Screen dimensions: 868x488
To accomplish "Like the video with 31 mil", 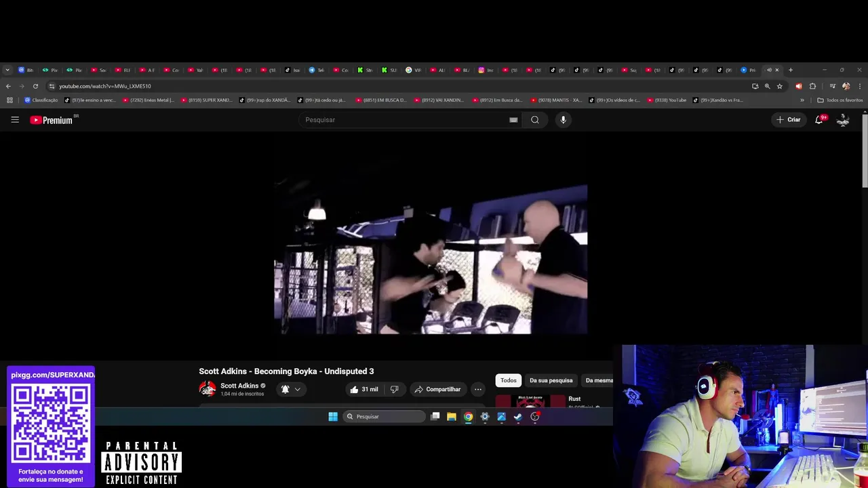I will (x=363, y=389).
